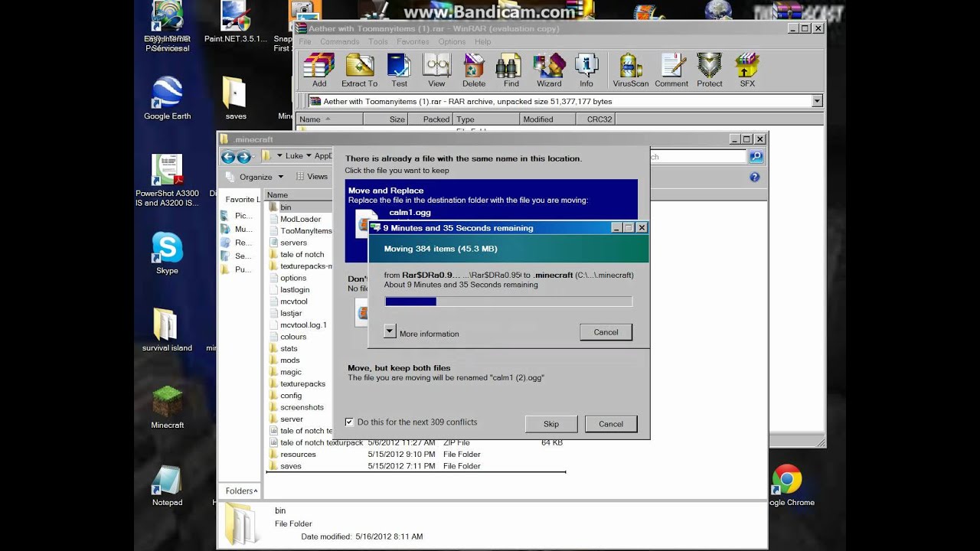980x551 pixels.
Task: Open the WinRAR Commands menu
Action: [339, 41]
